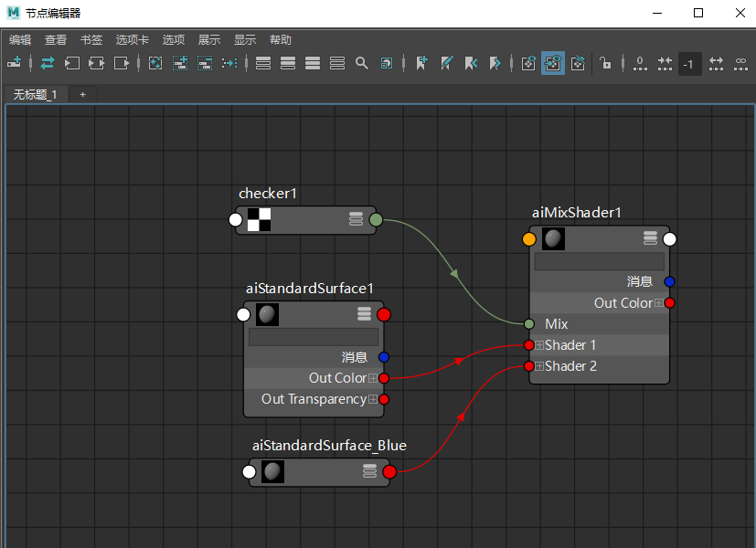Expand Out Color plus on aiStandardSurface1
Screen dimensions: 756x548
(x=373, y=378)
